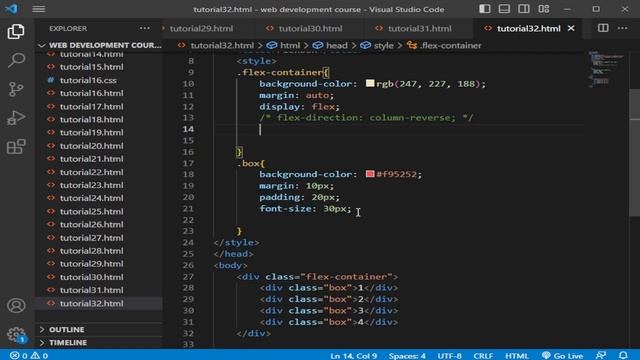Expand the OUTLINE section
Viewport: 640px width, 360px height.
[99, 329]
